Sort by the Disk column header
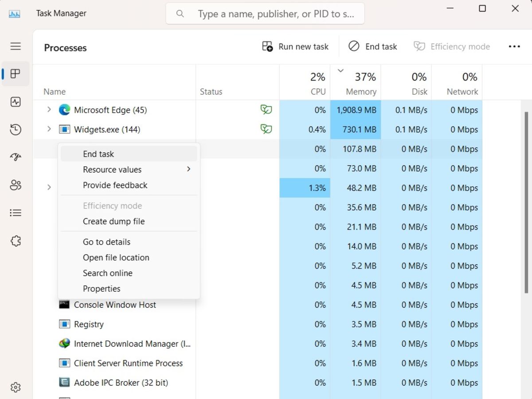Screen dimensions: 532x399 click(x=406, y=82)
